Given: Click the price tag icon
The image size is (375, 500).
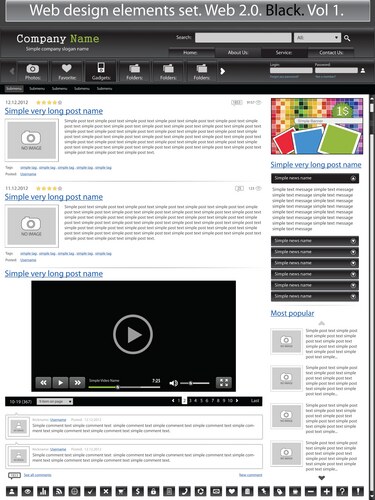Looking at the screenshot, I should pyautogui.click(x=279, y=491).
